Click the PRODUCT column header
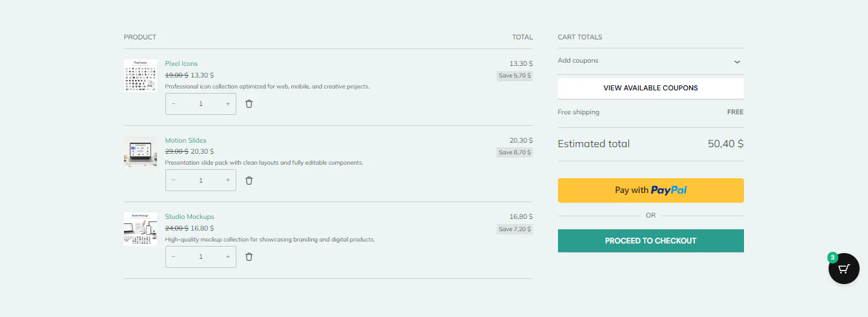This screenshot has height=317, width=868. click(x=140, y=37)
